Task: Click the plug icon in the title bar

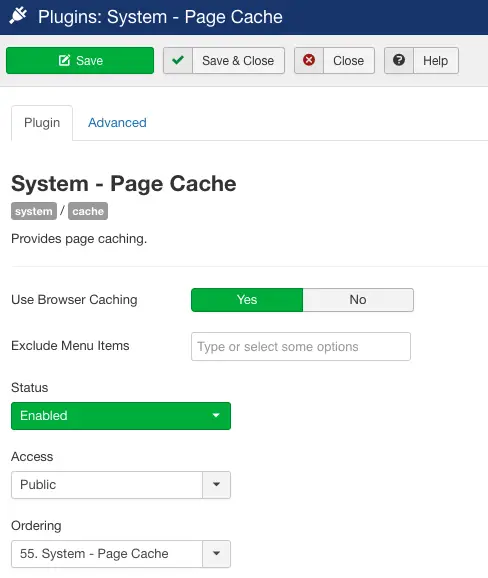Action: [18, 16]
